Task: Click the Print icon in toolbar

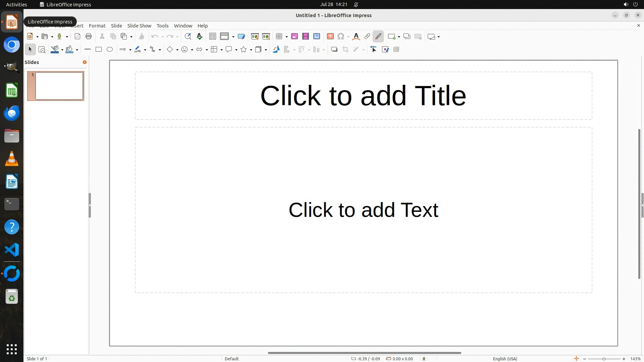Action: (x=89, y=37)
